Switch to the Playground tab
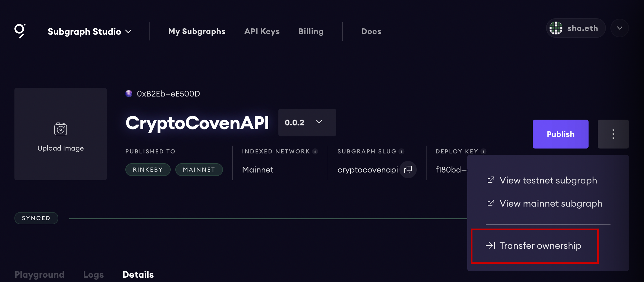The image size is (644, 282). pos(40,274)
